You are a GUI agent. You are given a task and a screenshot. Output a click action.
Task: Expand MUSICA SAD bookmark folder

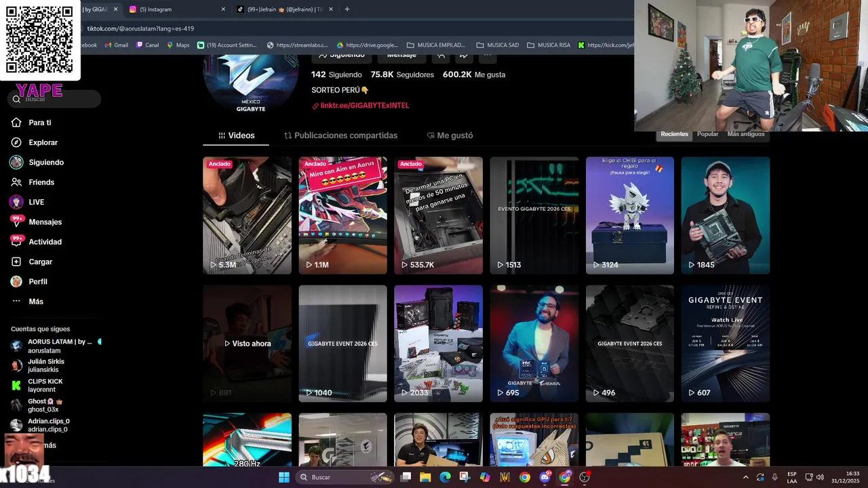coord(498,45)
